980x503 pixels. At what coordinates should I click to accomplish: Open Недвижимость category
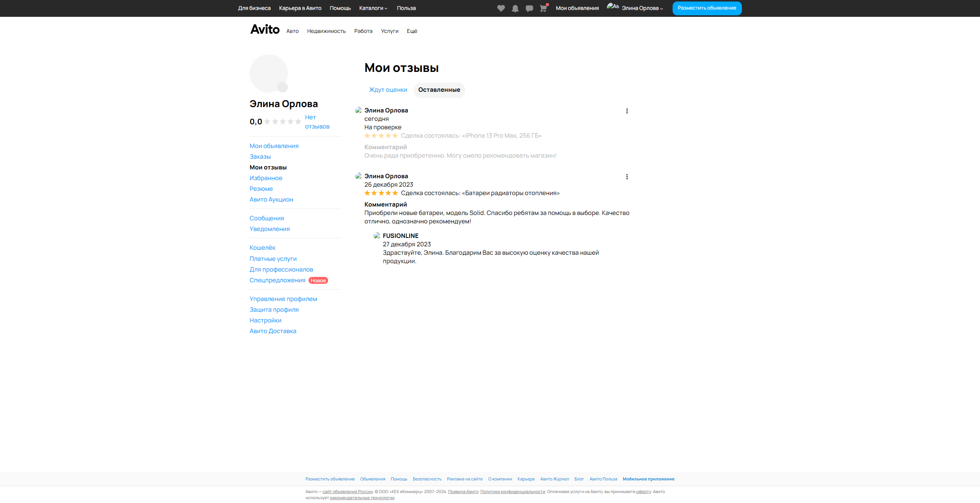(x=326, y=31)
